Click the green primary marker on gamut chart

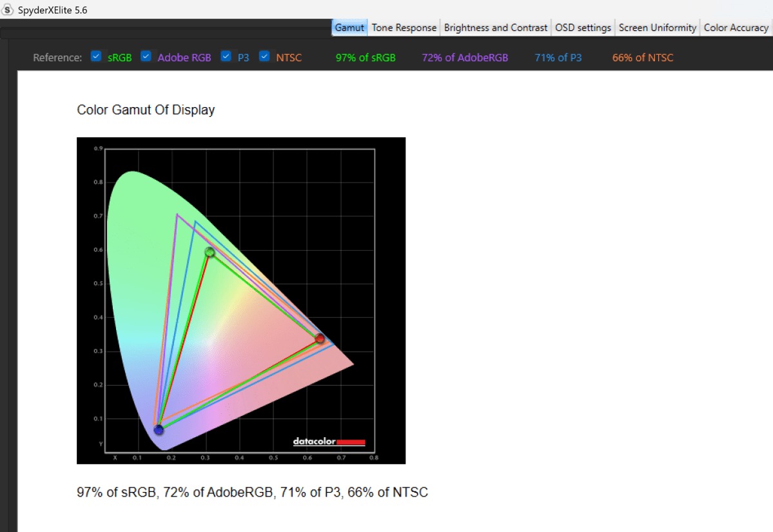tap(209, 251)
